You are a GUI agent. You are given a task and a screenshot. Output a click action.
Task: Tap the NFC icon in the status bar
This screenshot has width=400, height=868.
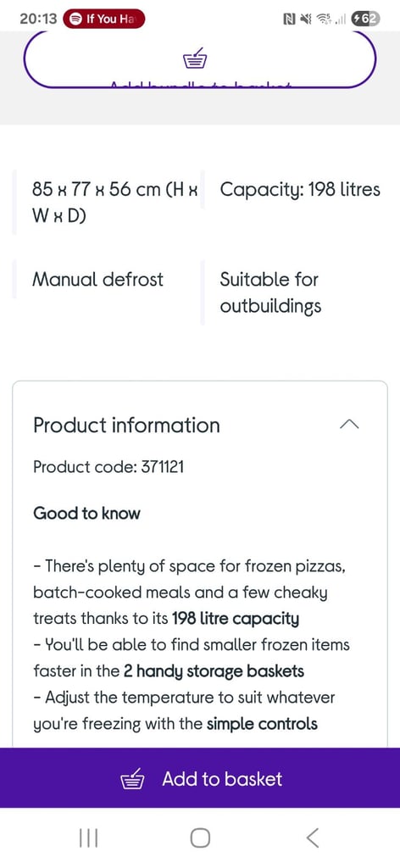tap(289, 19)
